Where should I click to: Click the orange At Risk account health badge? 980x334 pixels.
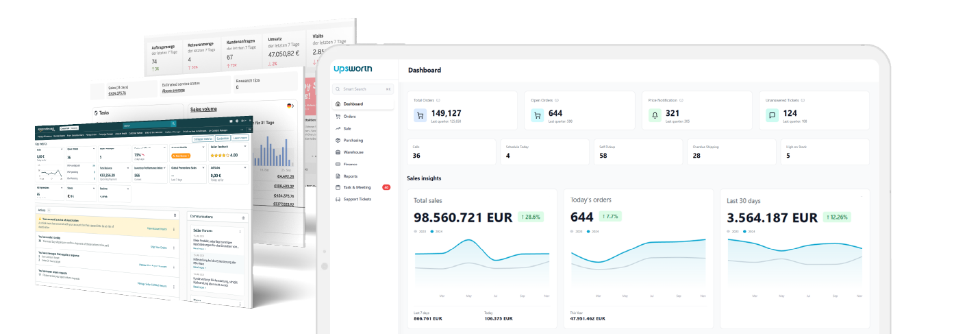[181, 156]
